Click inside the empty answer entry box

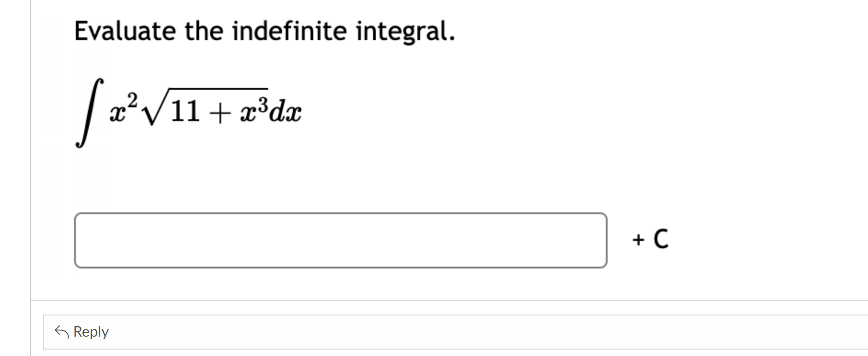(x=340, y=239)
